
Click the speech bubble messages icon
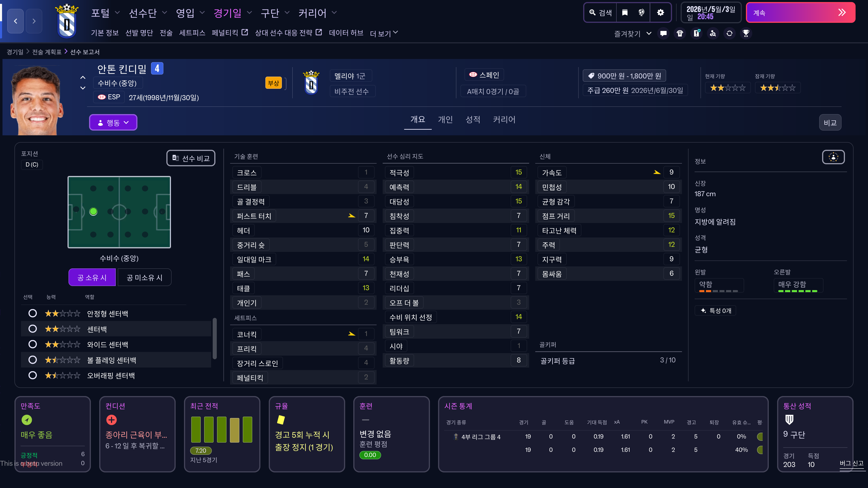pyautogui.click(x=663, y=33)
